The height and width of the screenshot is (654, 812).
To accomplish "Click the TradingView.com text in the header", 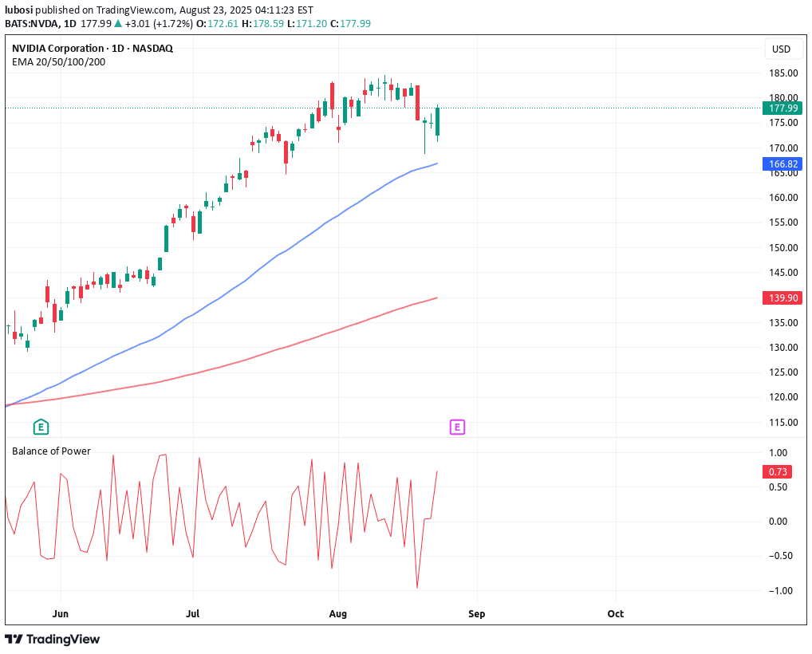I will (136, 10).
